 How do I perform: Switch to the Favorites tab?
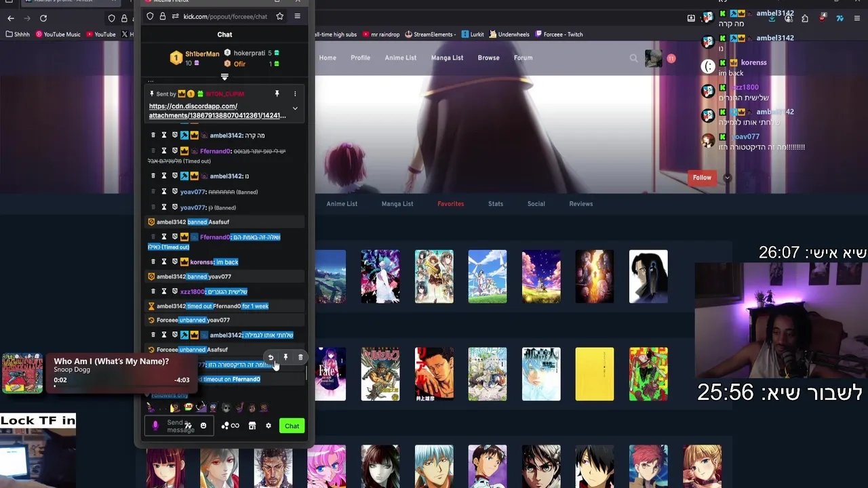click(451, 203)
